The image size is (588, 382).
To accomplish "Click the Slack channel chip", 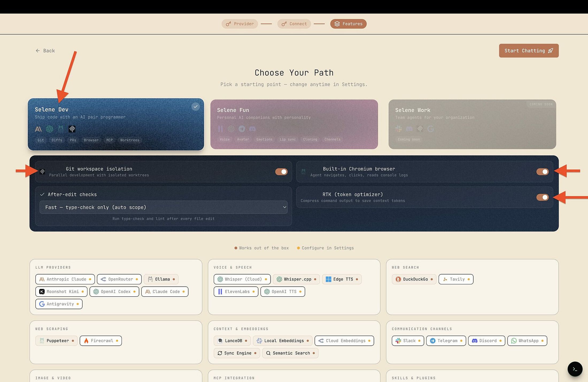I will point(408,341).
